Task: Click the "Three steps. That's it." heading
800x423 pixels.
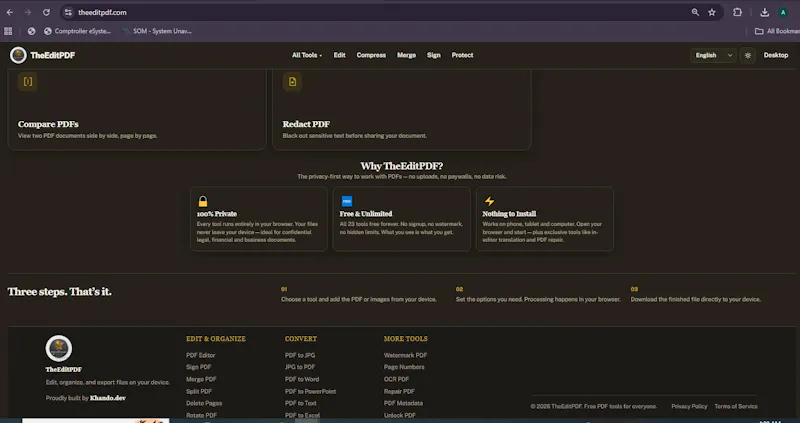Action: point(59,292)
